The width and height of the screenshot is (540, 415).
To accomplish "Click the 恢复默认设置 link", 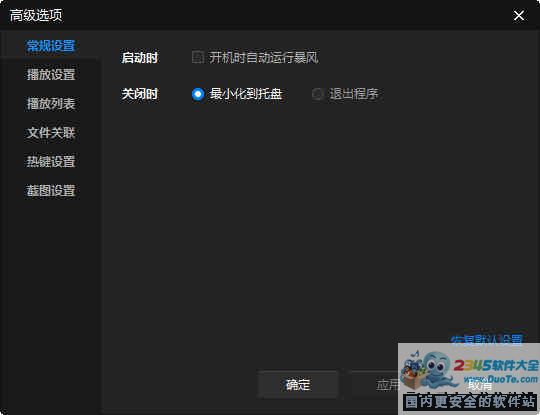I will pyautogui.click(x=487, y=340).
